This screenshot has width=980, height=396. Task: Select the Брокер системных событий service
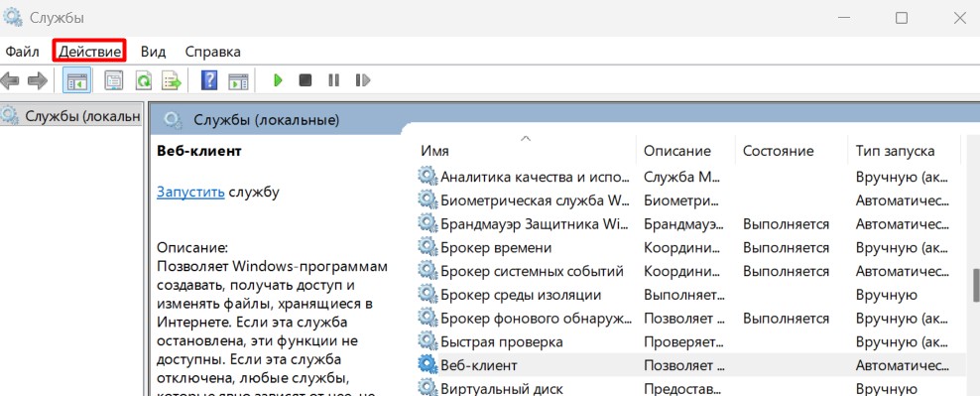(532, 271)
